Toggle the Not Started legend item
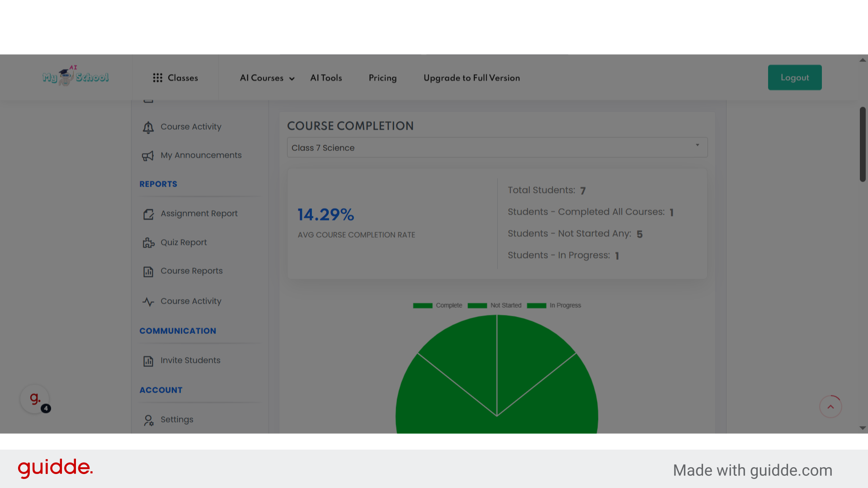The height and width of the screenshot is (488, 868). pos(495,305)
